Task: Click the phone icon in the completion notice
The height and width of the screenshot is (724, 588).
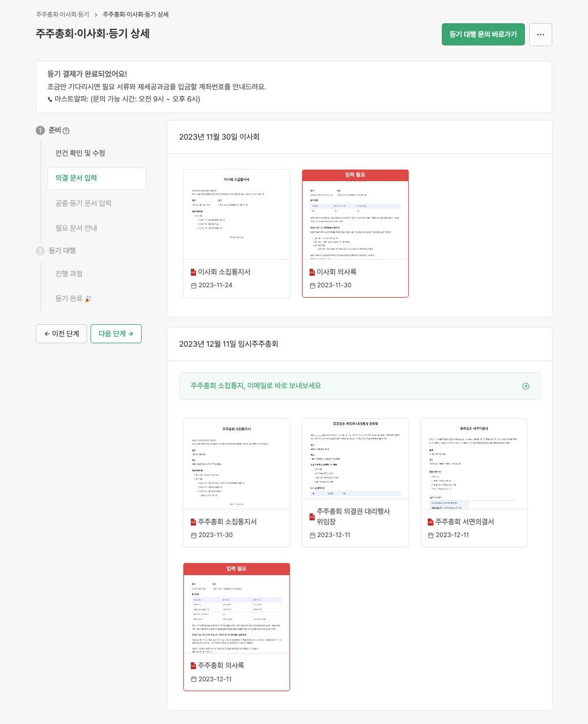Action: (50, 99)
